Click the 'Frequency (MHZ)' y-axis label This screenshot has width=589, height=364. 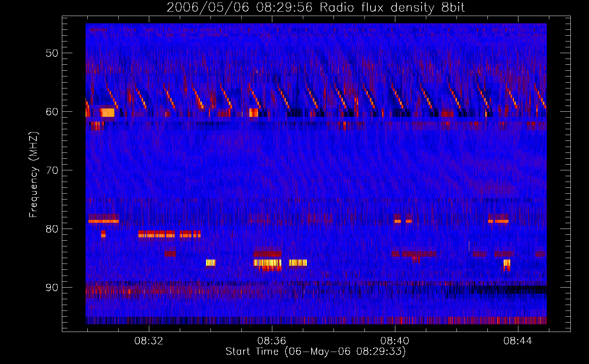[x=33, y=175]
